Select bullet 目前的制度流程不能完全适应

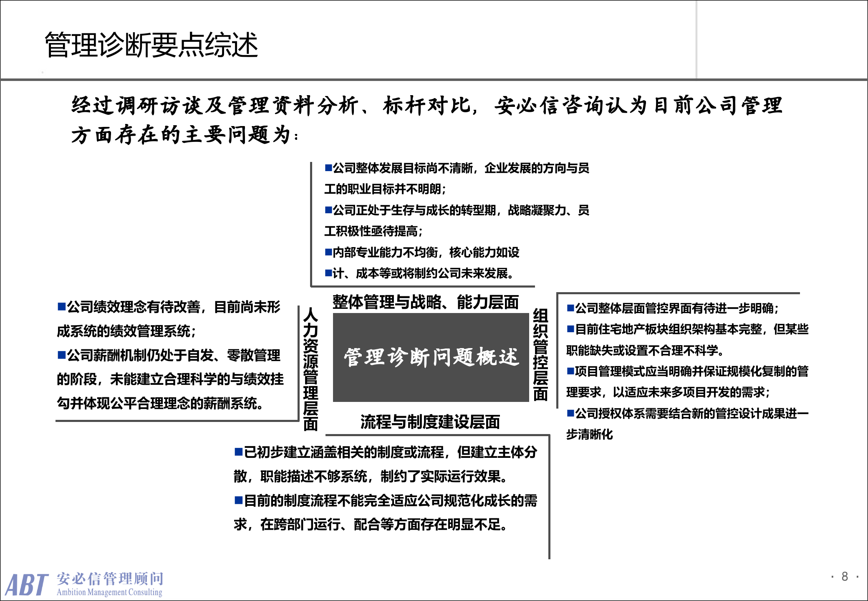(x=388, y=503)
